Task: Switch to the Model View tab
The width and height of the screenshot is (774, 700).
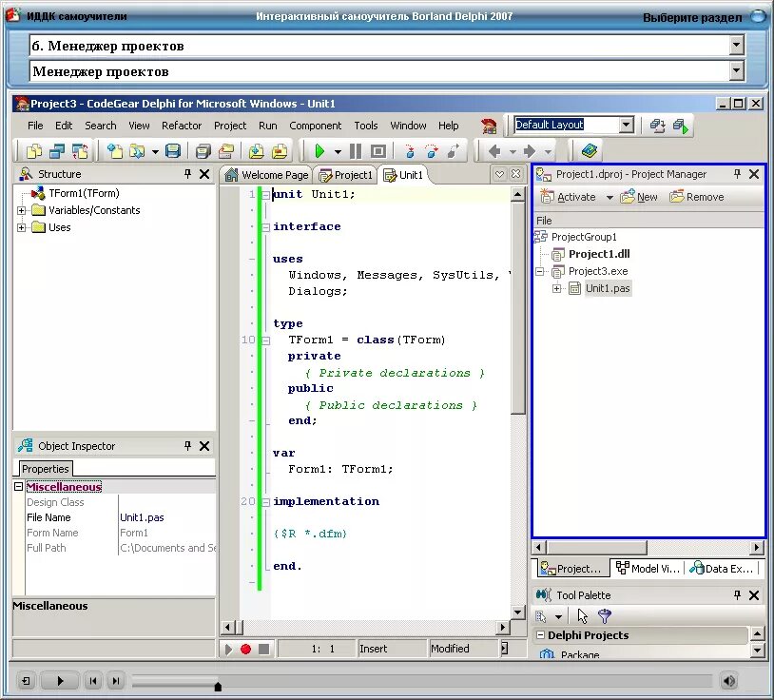Action: click(x=648, y=568)
